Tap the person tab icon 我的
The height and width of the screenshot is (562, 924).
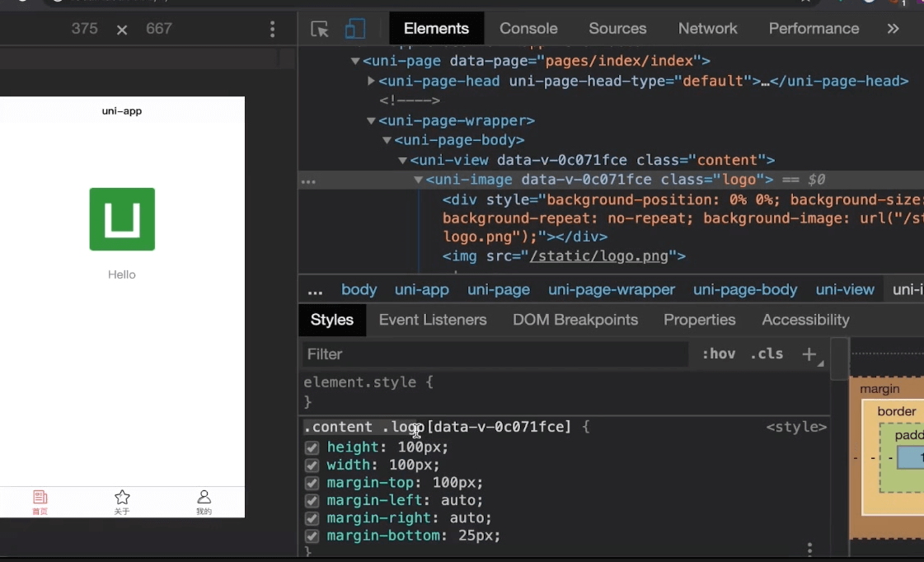coord(204,502)
